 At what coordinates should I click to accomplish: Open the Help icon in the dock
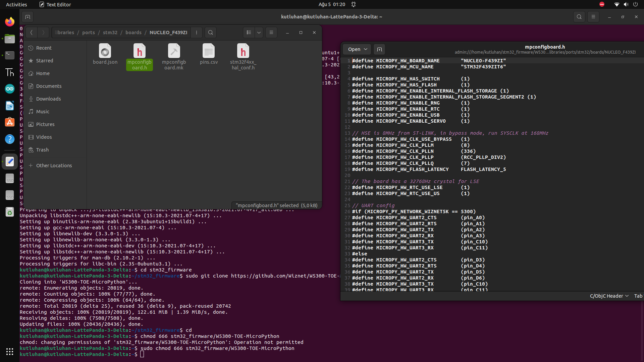9,139
